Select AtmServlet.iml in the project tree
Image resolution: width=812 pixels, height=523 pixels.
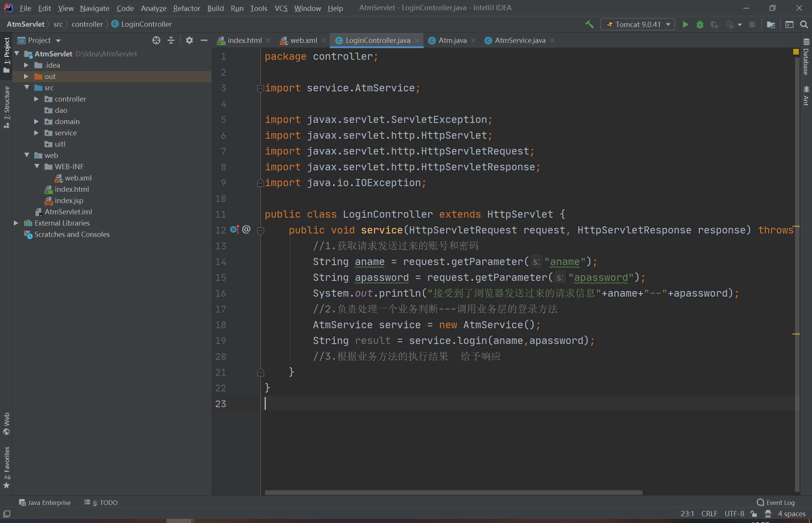coord(68,212)
